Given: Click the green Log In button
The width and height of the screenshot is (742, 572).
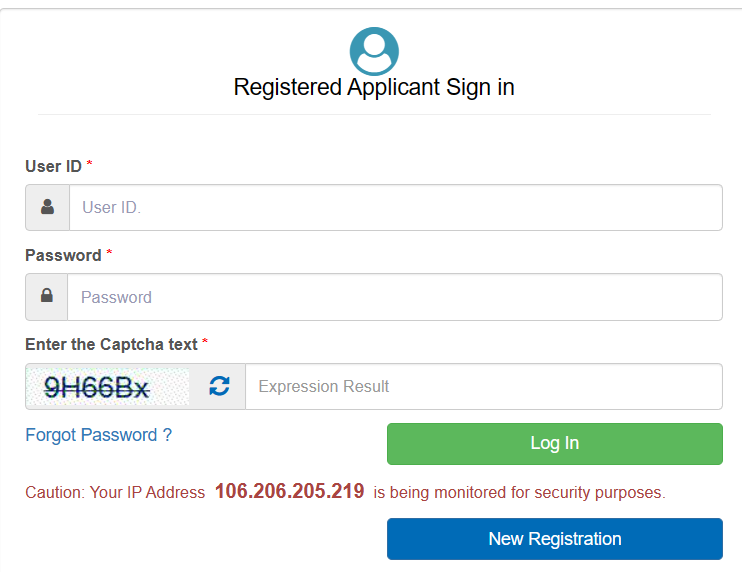Looking at the screenshot, I should [555, 443].
